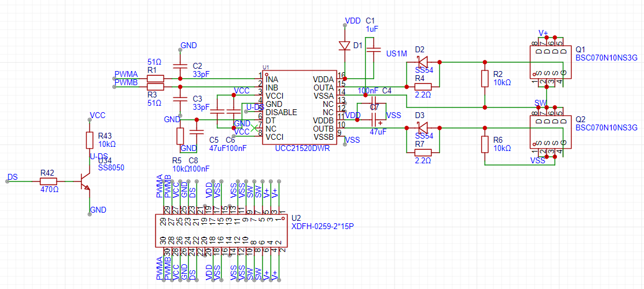Click the 470Ω value under R42

(x=48, y=189)
